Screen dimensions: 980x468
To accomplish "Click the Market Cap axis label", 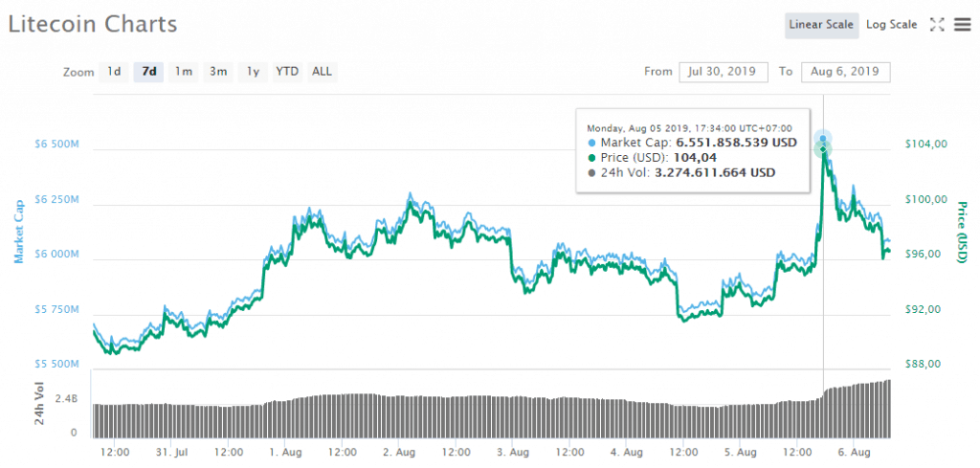I will click(x=18, y=232).
